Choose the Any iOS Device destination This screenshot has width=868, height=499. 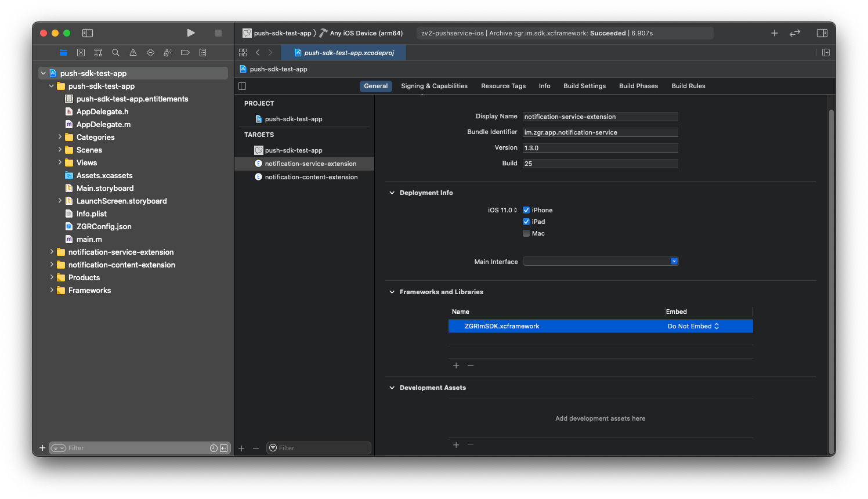(361, 33)
